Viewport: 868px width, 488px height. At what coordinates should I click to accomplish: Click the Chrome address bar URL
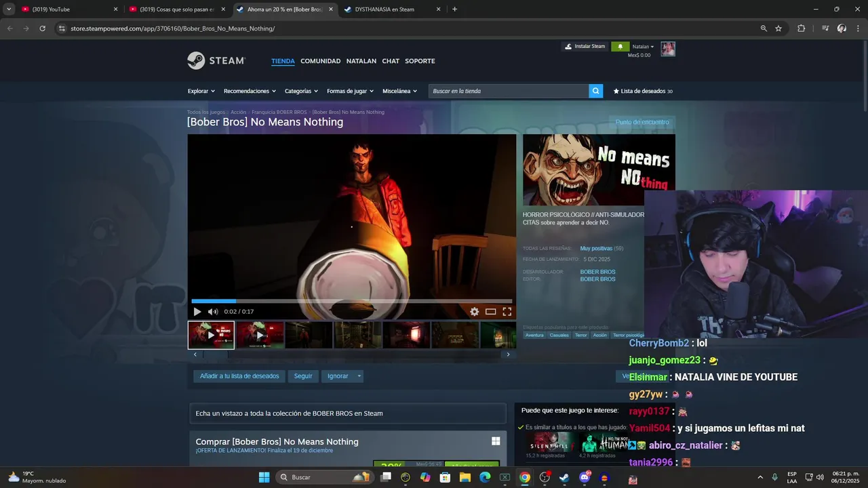point(172,28)
